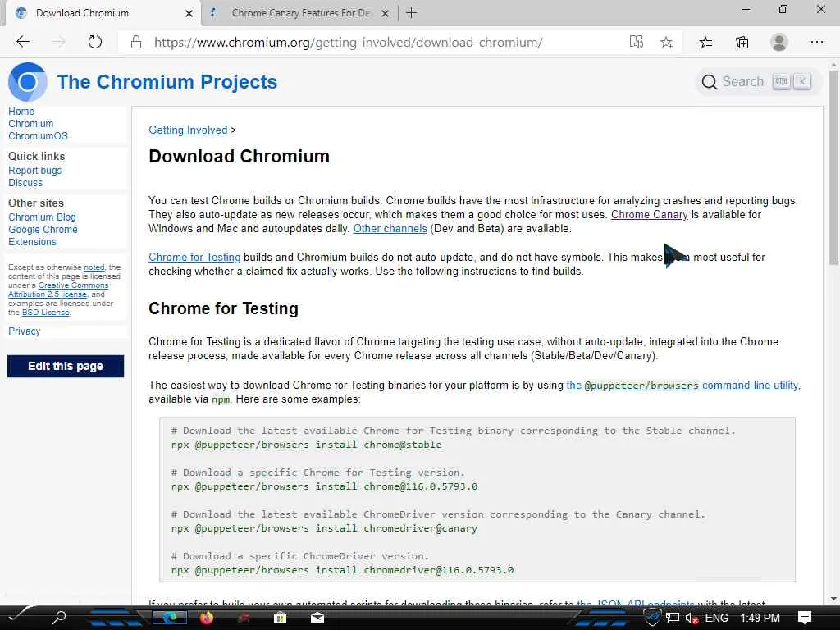The width and height of the screenshot is (840, 630).
Task: Click the ENG language indicator
Action: [716, 618]
